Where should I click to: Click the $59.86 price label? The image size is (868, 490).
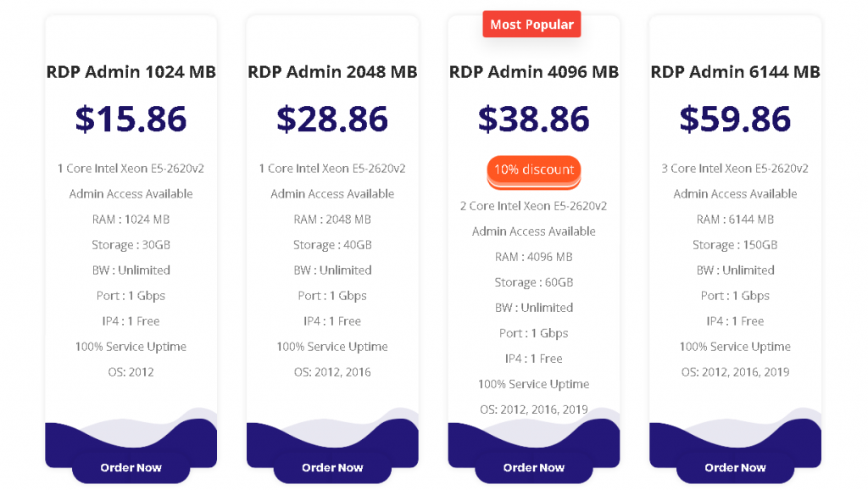tap(736, 120)
